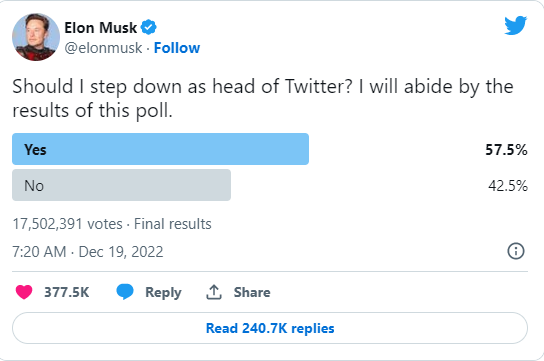Click the Twitter bird logo
Viewport: 544px width, 361px height.
click(x=516, y=25)
